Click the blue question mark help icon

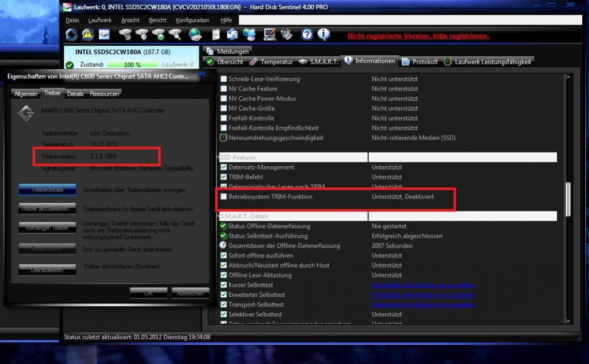pos(307,35)
